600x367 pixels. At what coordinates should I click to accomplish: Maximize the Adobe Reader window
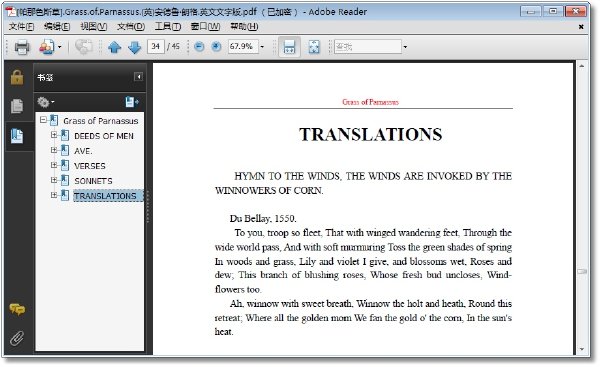click(x=553, y=11)
